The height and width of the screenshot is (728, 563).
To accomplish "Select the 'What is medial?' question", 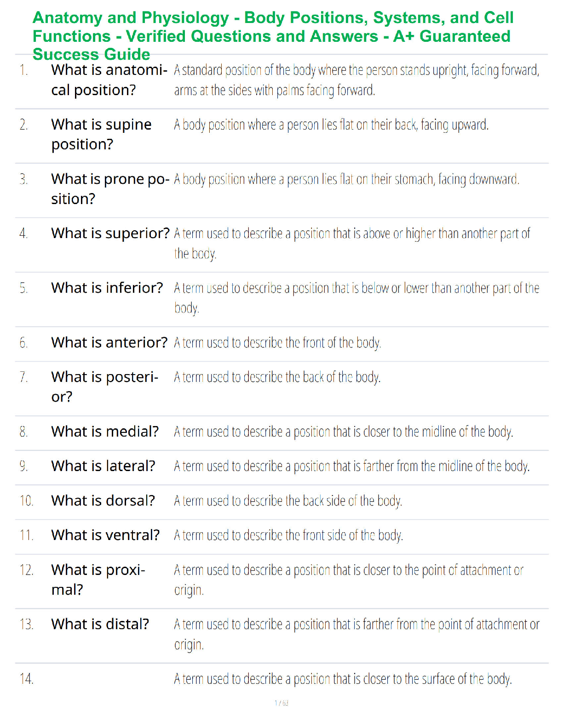I will (105, 432).
